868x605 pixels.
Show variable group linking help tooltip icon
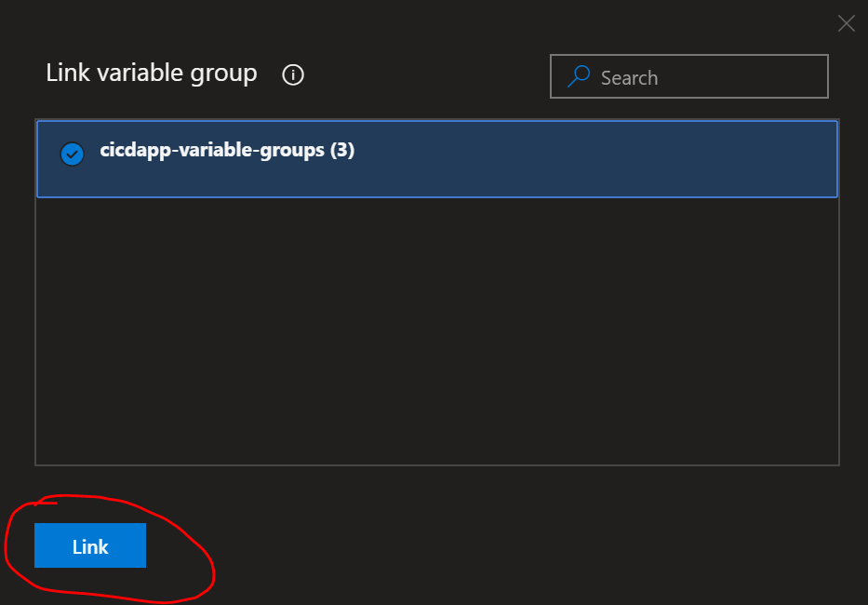[293, 75]
